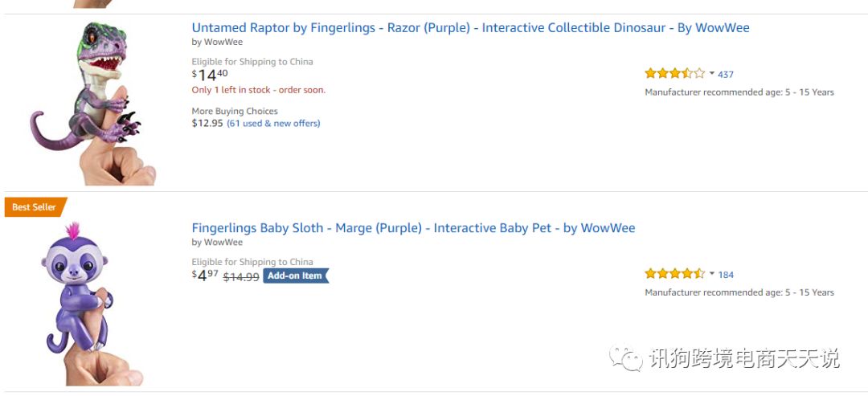Click the Baby Sloth's star rating icons
The width and height of the screenshot is (868, 396).
pyautogui.click(x=674, y=274)
